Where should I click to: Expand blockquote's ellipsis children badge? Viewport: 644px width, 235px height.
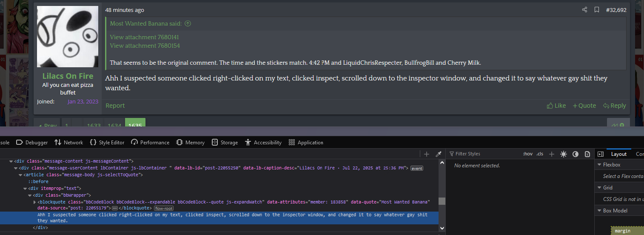115,208
